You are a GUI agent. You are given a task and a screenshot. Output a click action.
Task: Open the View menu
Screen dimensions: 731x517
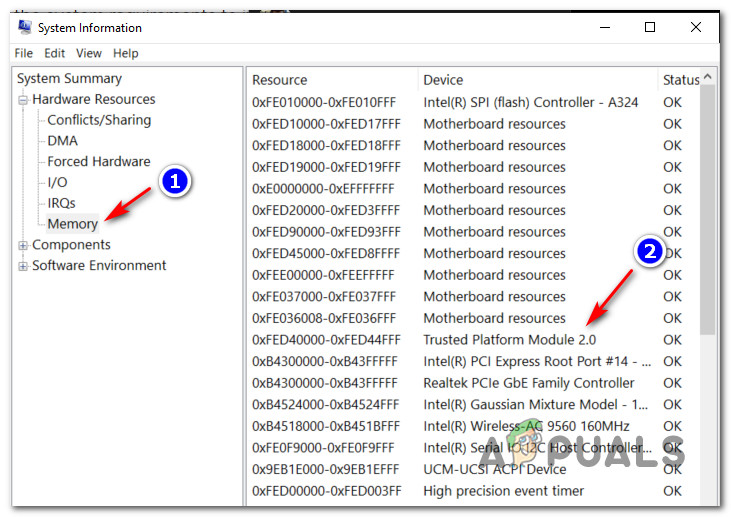click(x=89, y=54)
